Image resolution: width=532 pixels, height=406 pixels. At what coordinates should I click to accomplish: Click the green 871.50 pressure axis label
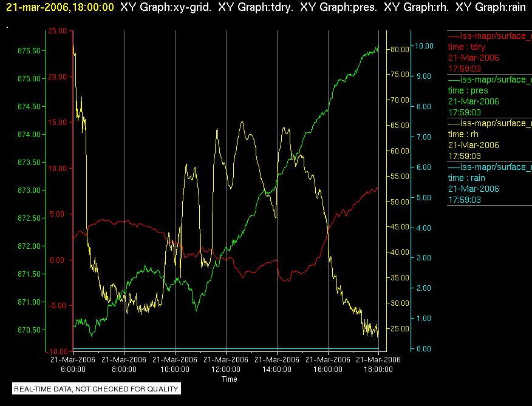point(29,274)
